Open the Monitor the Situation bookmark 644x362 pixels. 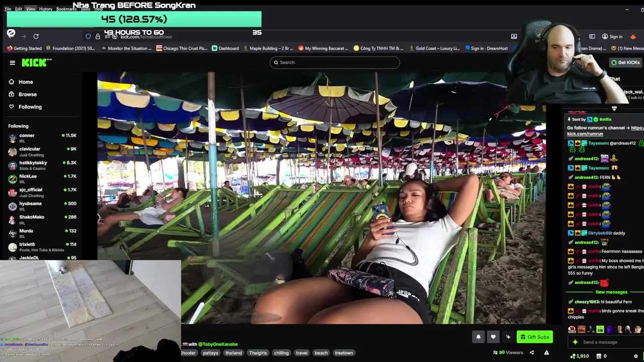tap(126, 48)
